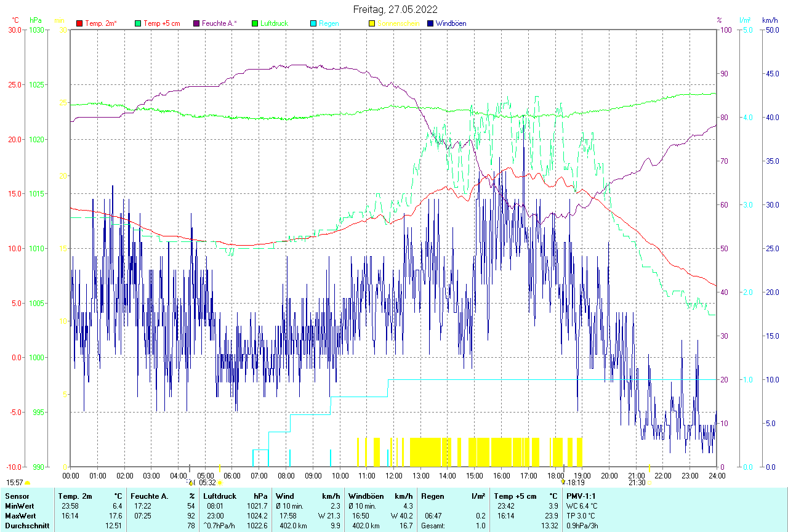Click the '15:57' time label
This screenshot has height=532, width=788.
point(15,483)
